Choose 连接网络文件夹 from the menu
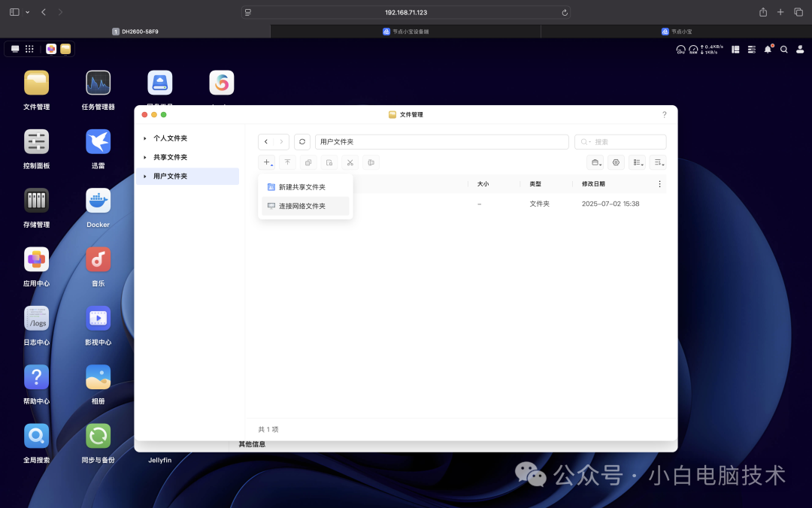 (305, 206)
